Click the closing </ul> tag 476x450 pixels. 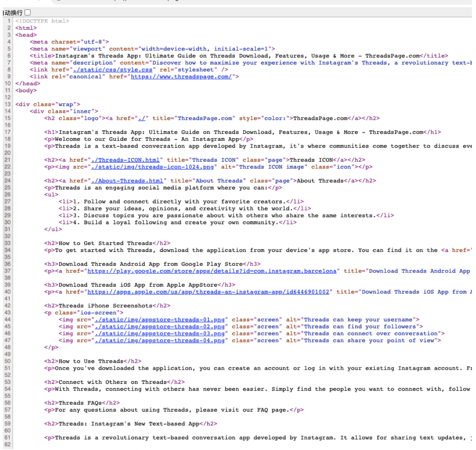coord(53,229)
